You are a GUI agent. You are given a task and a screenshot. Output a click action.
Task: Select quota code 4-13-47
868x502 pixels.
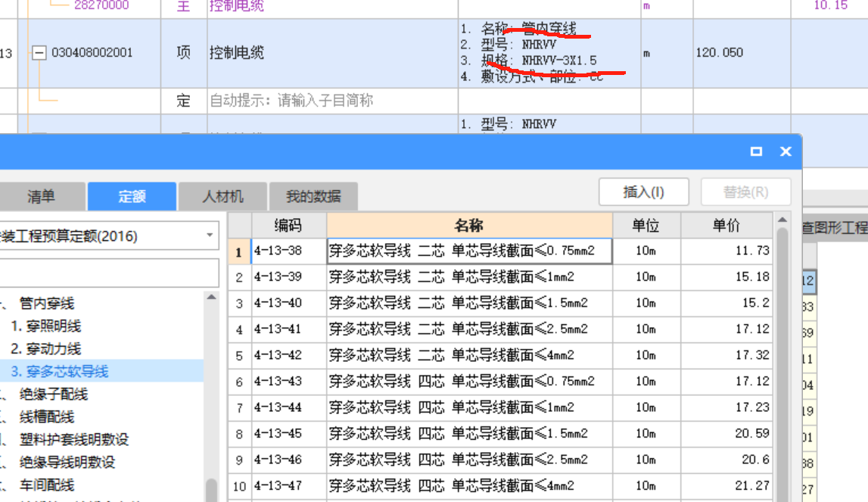[288, 486]
